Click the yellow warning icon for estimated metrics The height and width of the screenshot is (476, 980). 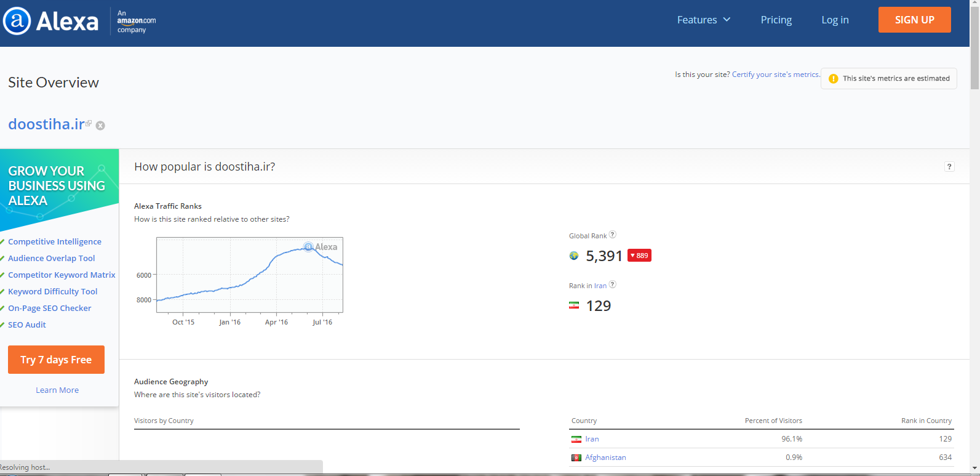(x=834, y=79)
